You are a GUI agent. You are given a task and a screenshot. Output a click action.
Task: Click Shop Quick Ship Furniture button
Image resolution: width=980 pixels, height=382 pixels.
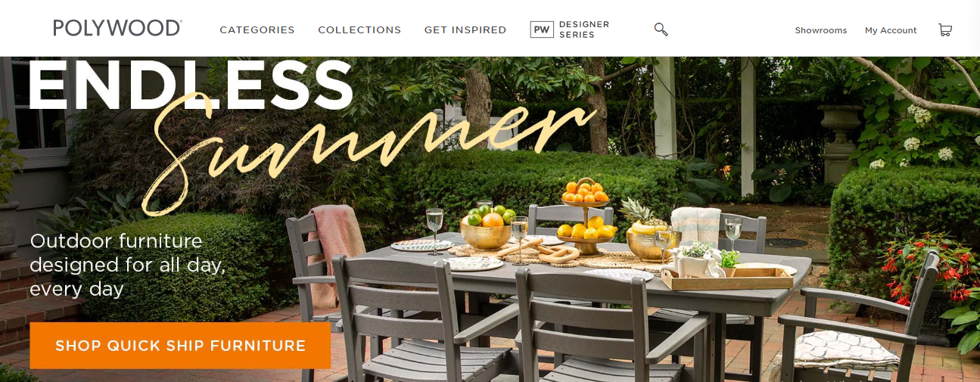pos(180,346)
